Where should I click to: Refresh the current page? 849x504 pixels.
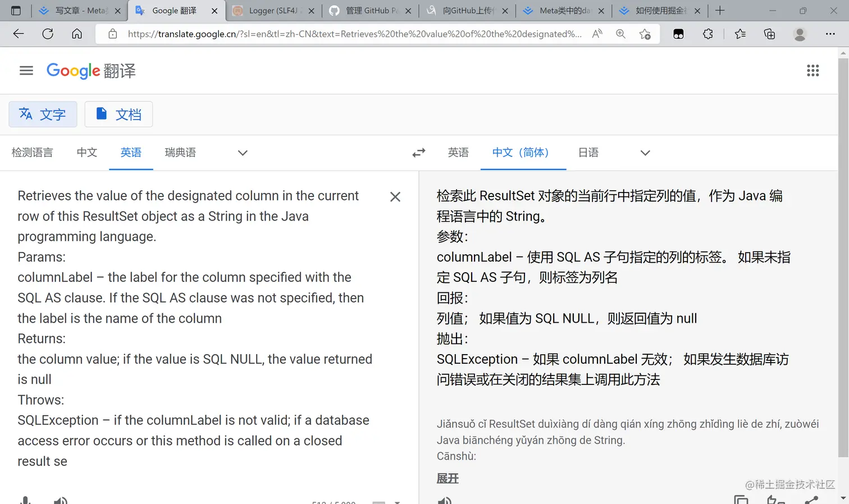pyautogui.click(x=48, y=34)
